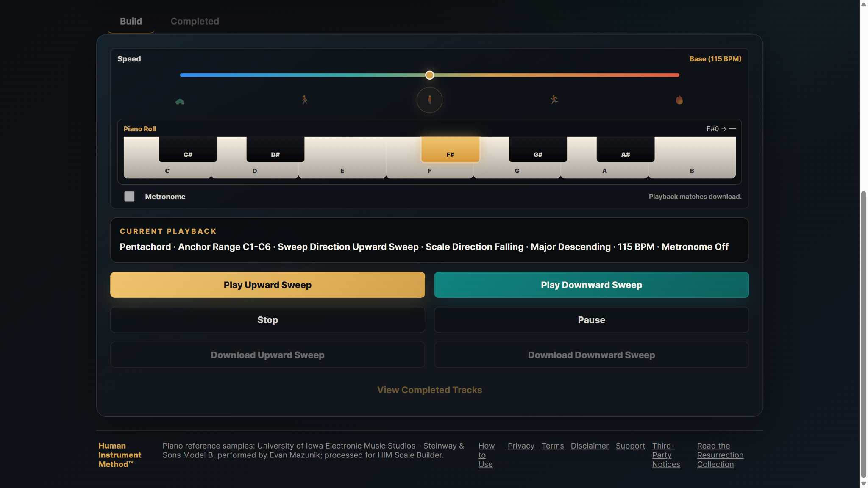The image size is (868, 488).
Task: Click the highlighted F# piano key
Action: 450,149
